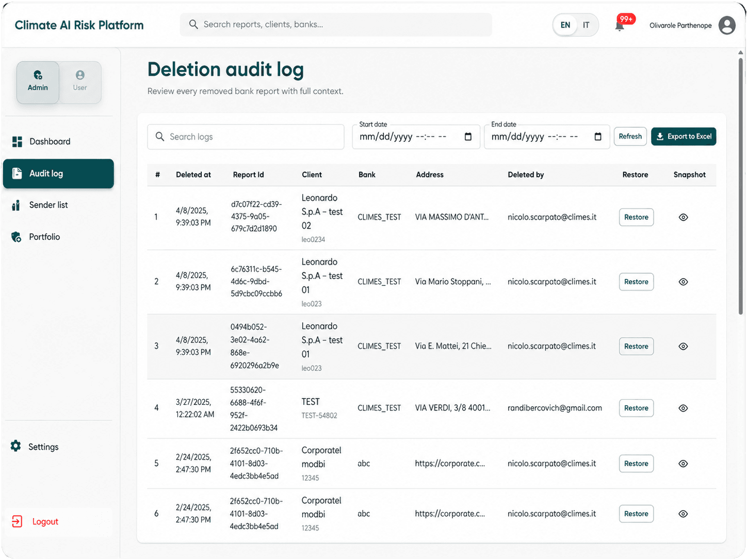
Task: Click the leo0234 client code text
Action: coord(313,240)
